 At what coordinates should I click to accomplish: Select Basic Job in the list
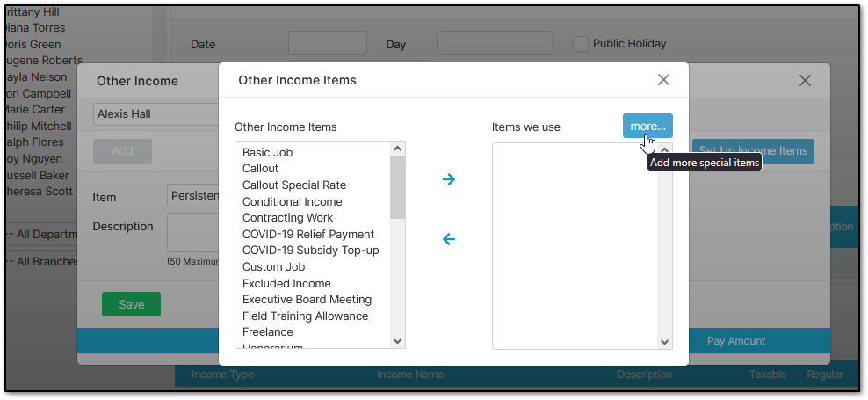click(x=267, y=152)
